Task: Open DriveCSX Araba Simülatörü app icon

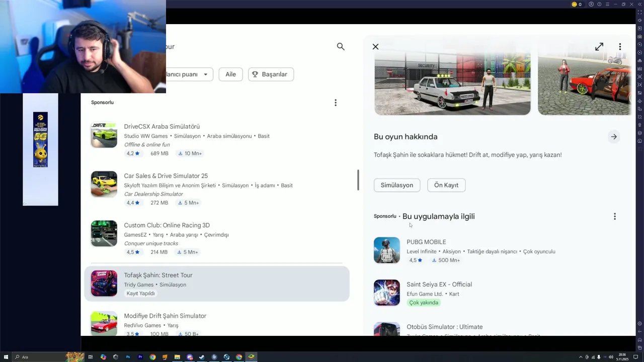Action: coord(104,135)
